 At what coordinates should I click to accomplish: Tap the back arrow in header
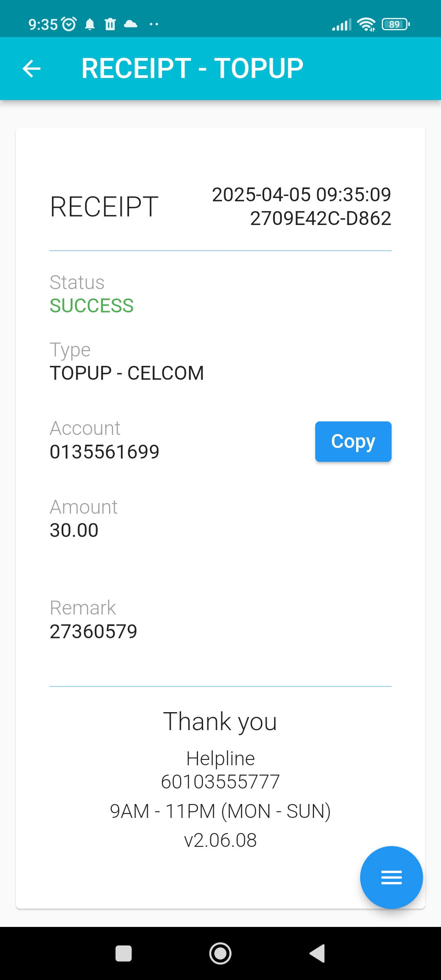click(31, 68)
